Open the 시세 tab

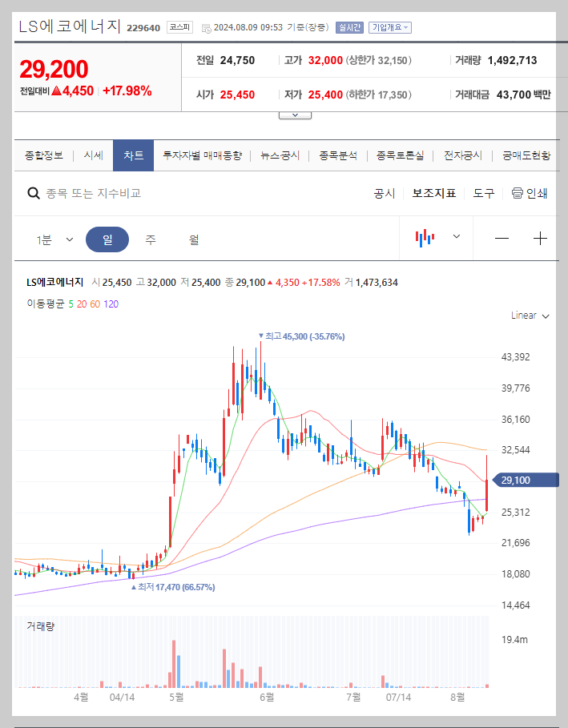[94, 155]
